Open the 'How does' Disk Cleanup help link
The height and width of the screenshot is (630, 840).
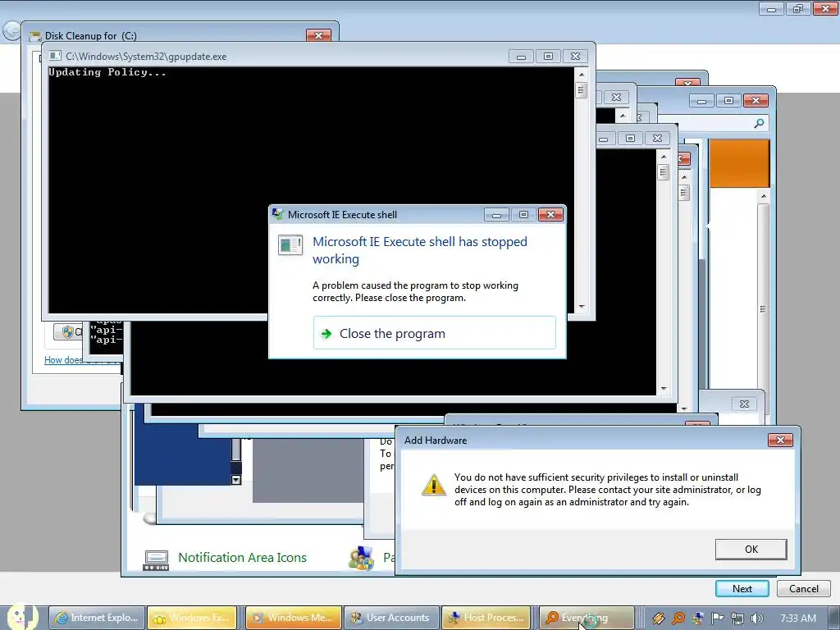coord(64,360)
